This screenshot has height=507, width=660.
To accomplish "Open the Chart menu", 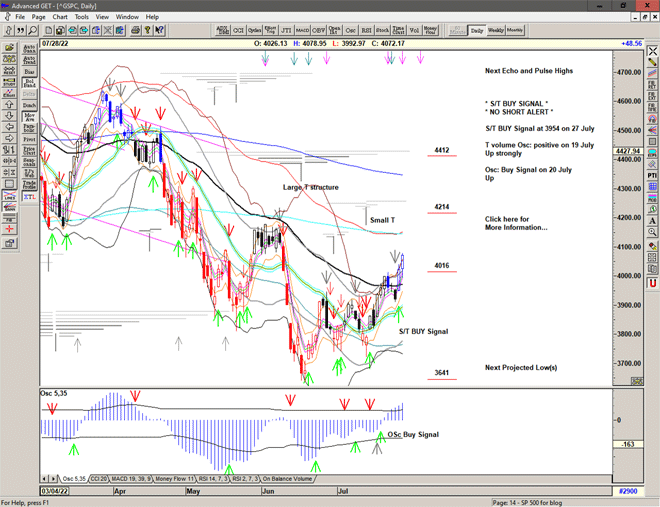I will [60, 17].
